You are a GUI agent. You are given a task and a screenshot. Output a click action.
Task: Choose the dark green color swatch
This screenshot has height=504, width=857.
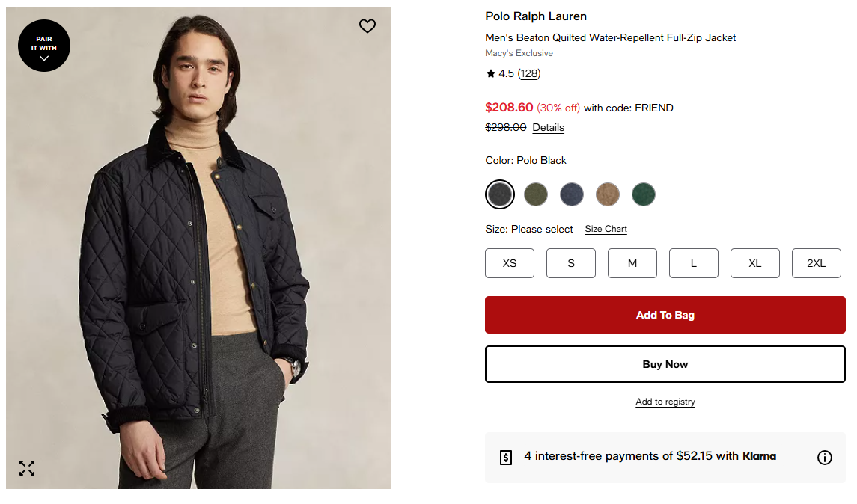pos(644,194)
